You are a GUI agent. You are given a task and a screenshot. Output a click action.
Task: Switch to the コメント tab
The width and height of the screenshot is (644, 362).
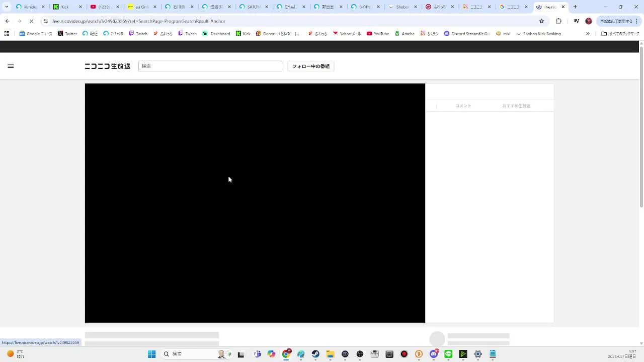(x=463, y=106)
